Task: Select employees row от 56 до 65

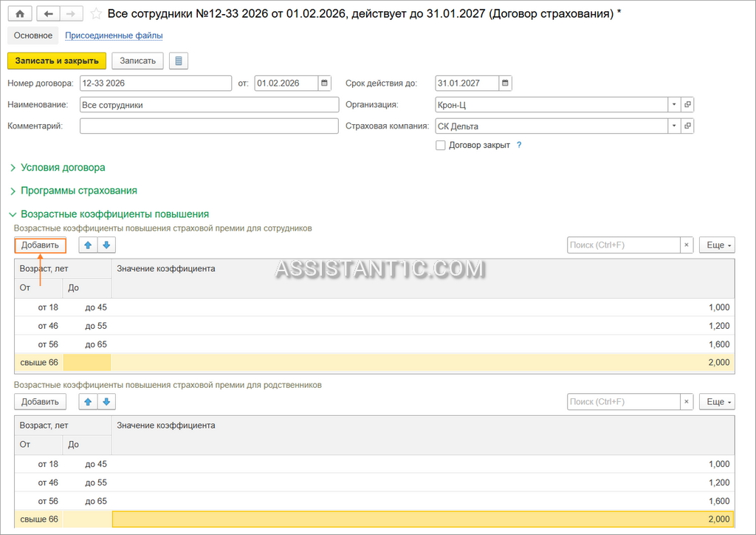Action: [x=374, y=344]
